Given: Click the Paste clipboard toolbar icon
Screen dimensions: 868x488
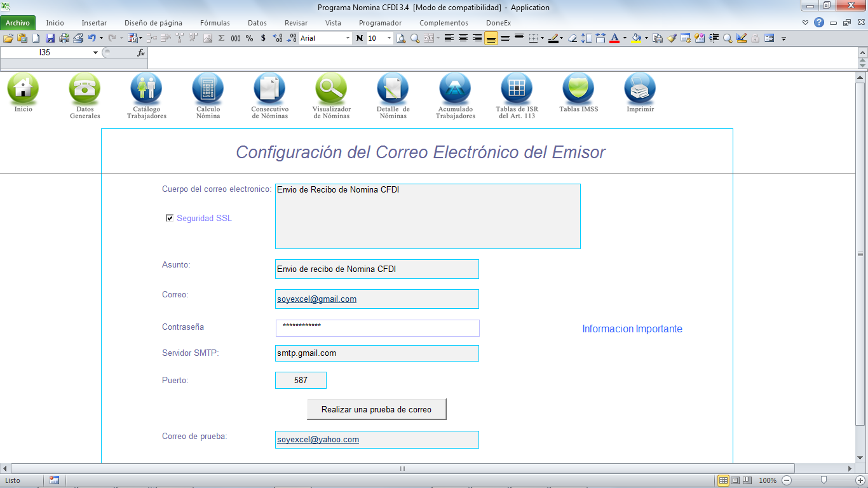Looking at the screenshot, I should point(22,38).
